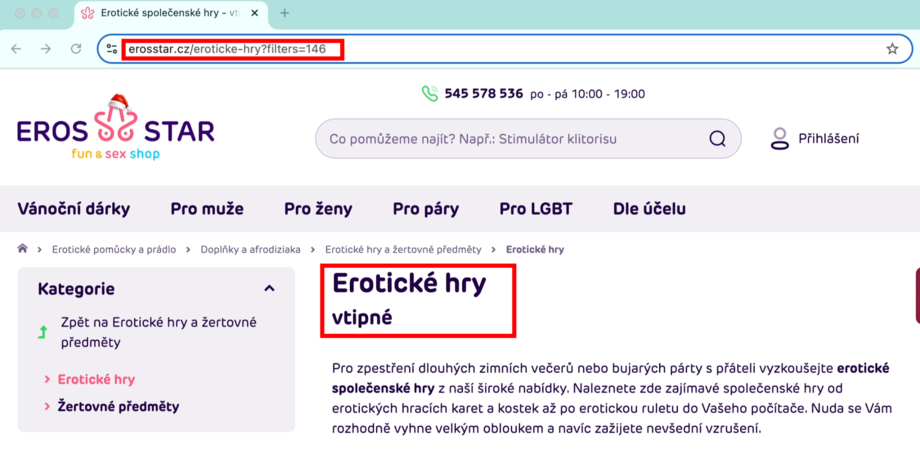Open the Vánoční dárky menu
The width and height of the screenshot is (920, 450).
[74, 209]
